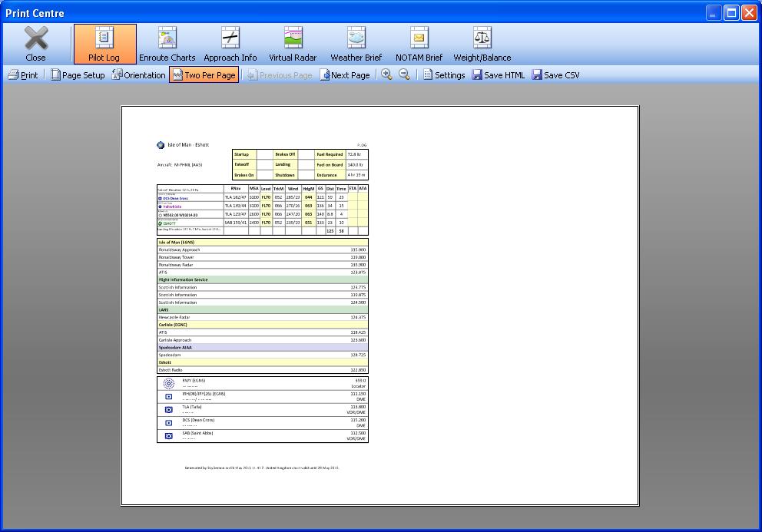762x532 pixels.
Task: Maximize the Print Centre window
Action: click(731, 12)
